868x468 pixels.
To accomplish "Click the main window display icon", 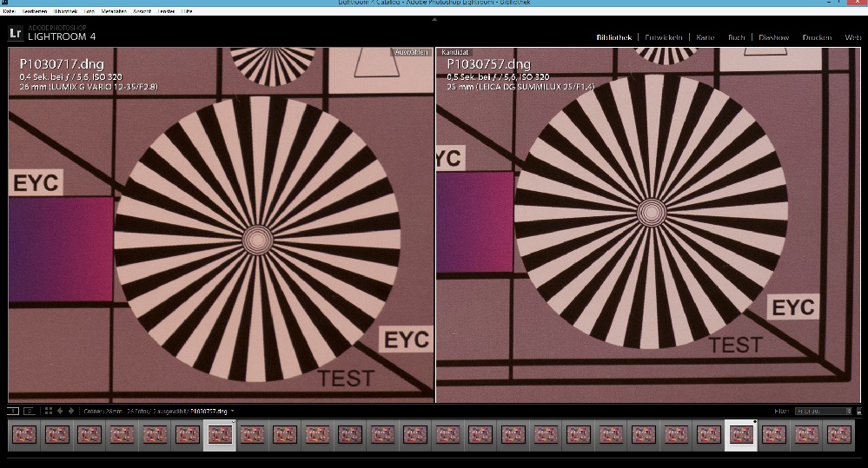I will click(14, 411).
